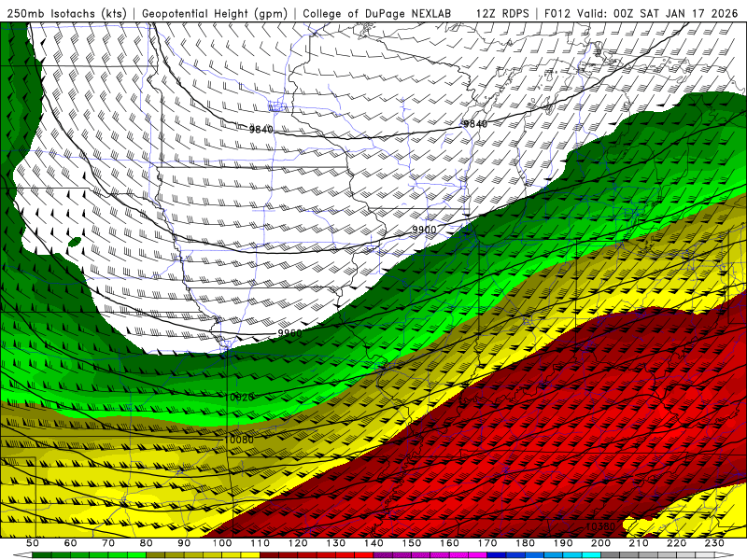Click the 10020 height contour label
Image resolution: width=747 pixels, height=560 pixels.
(x=240, y=398)
